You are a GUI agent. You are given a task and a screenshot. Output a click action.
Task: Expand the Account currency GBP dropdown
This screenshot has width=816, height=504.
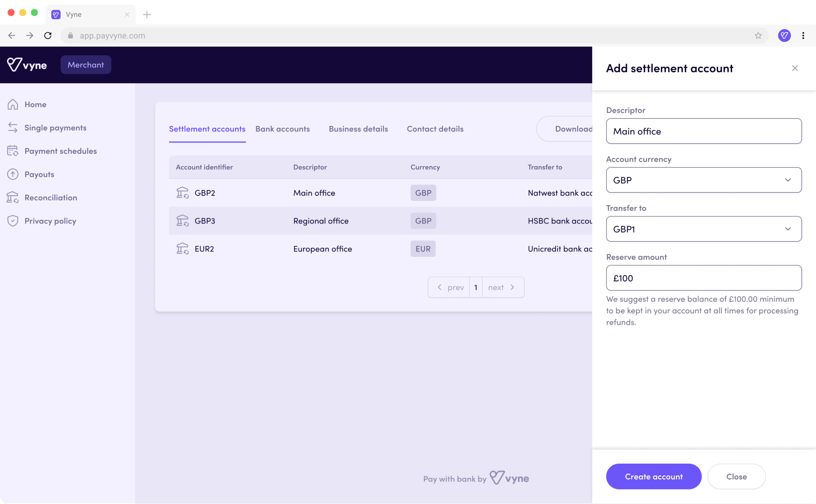(x=703, y=180)
